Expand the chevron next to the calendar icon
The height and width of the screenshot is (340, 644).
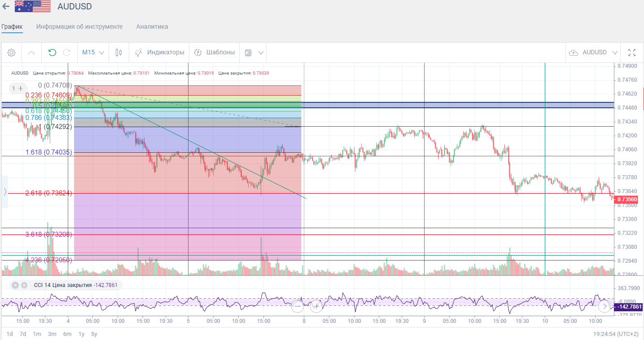pos(261,53)
